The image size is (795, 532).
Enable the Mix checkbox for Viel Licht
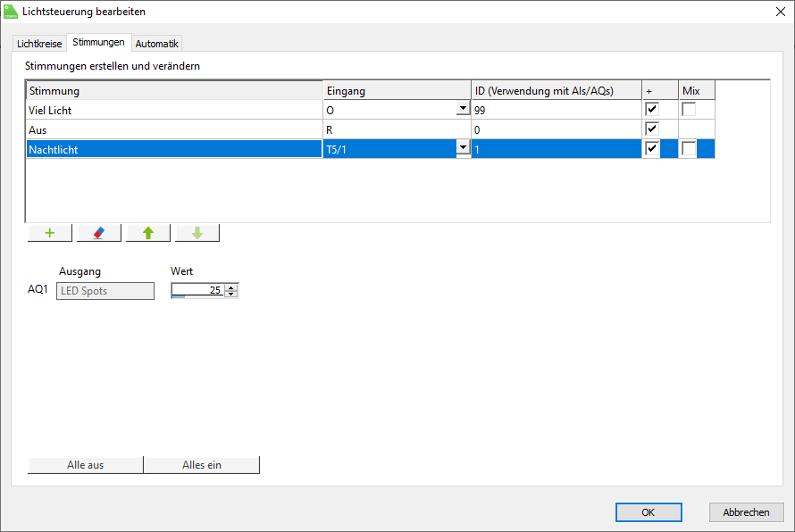click(x=689, y=109)
